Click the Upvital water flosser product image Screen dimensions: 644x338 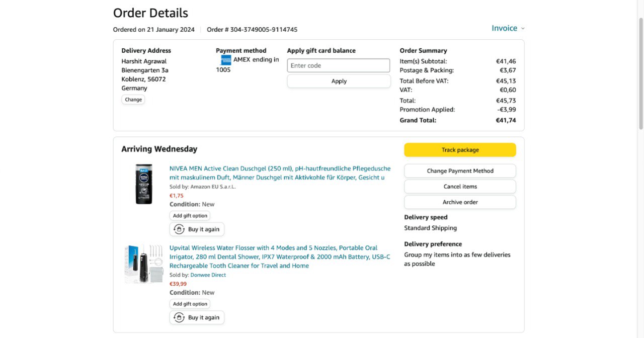coord(144,264)
